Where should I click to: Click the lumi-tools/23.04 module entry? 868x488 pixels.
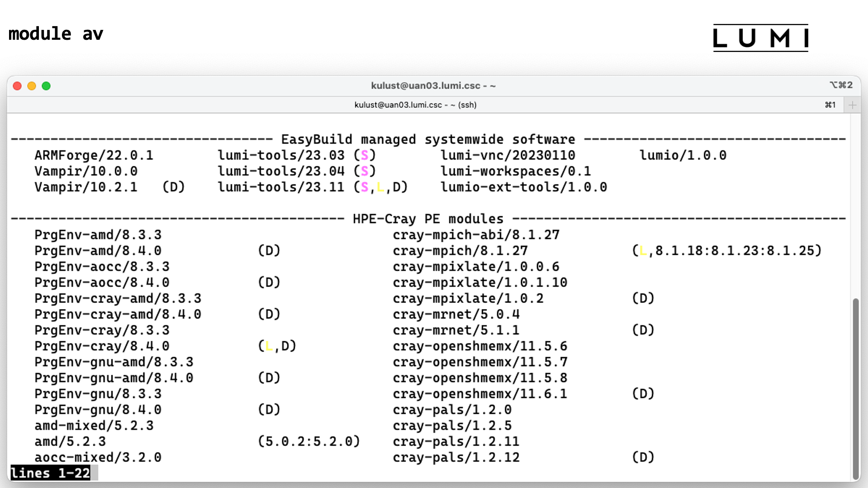tap(281, 171)
